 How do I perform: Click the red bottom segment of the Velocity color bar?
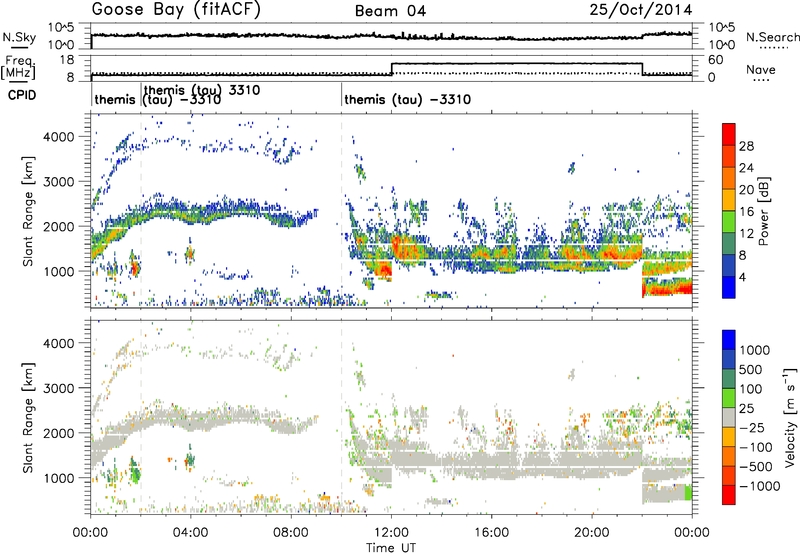(x=729, y=495)
